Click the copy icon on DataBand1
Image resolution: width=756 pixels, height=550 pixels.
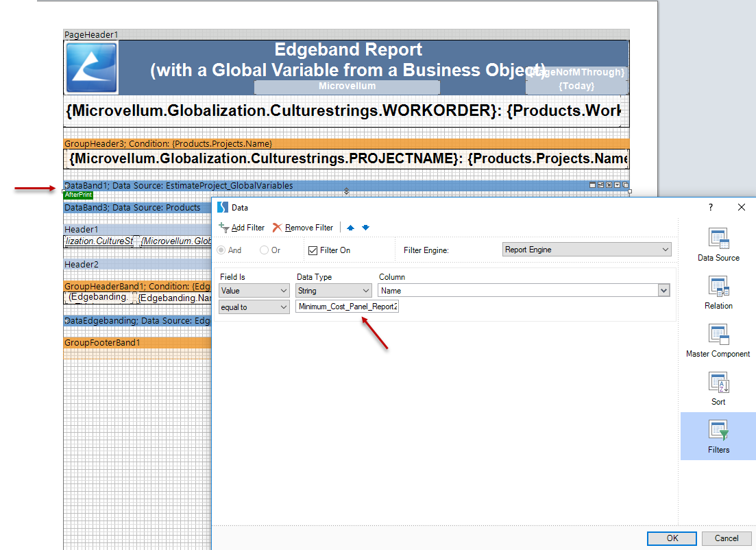point(625,184)
